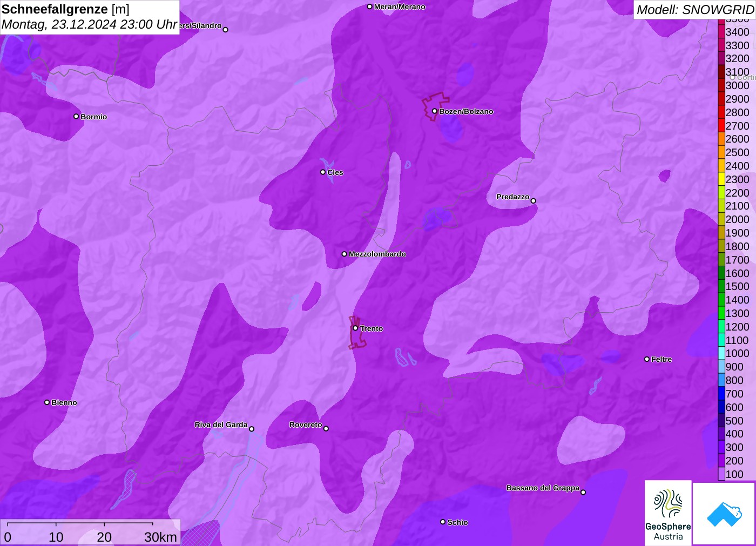The width and height of the screenshot is (756, 546).
Task: Click the 100 m legend color swatch
Action: [721, 474]
